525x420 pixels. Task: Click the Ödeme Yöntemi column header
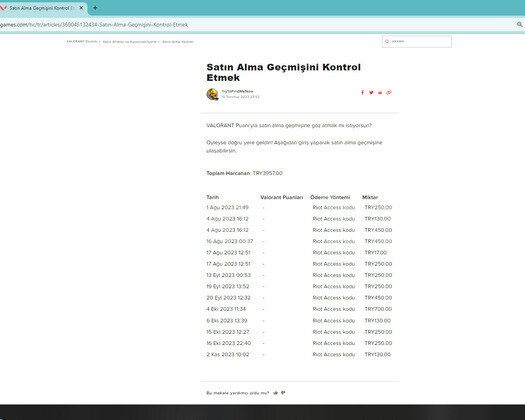330,197
